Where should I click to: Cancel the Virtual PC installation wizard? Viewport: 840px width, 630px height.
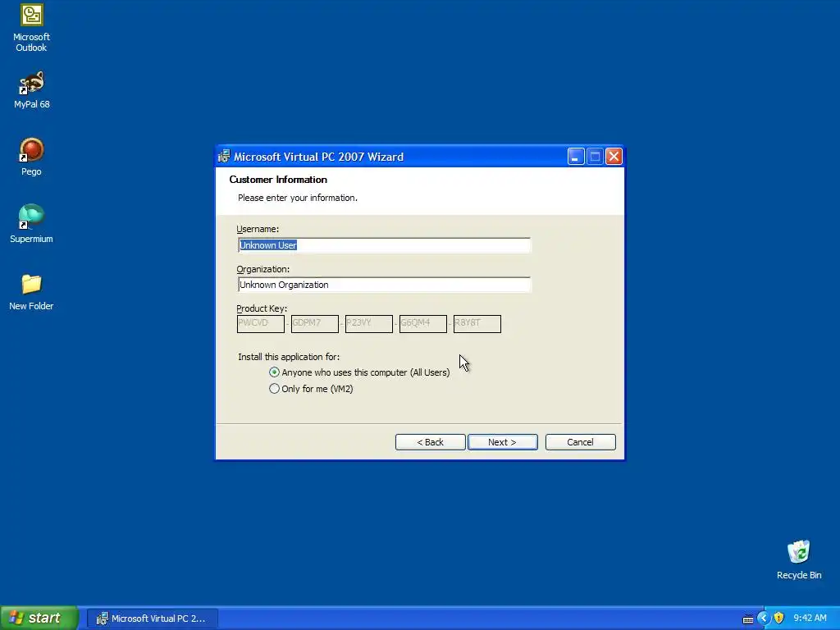(x=580, y=442)
